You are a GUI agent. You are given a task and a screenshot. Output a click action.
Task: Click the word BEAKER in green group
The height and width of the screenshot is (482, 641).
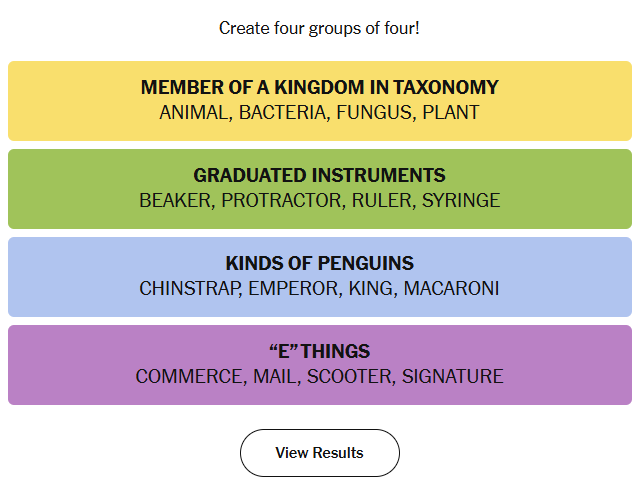177,200
